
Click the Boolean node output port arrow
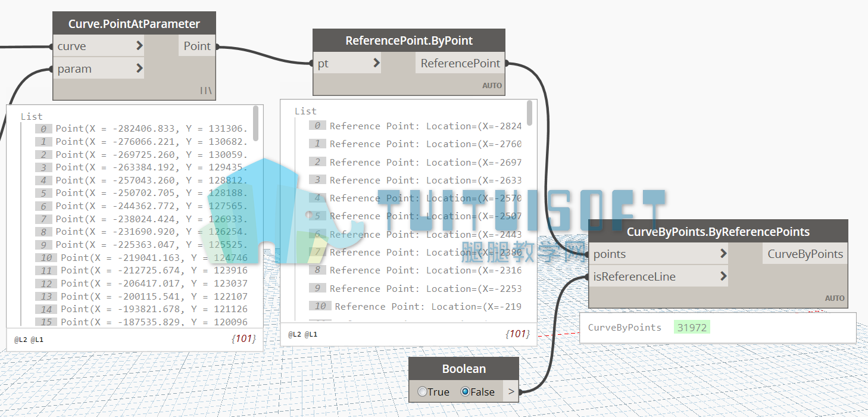coord(511,391)
